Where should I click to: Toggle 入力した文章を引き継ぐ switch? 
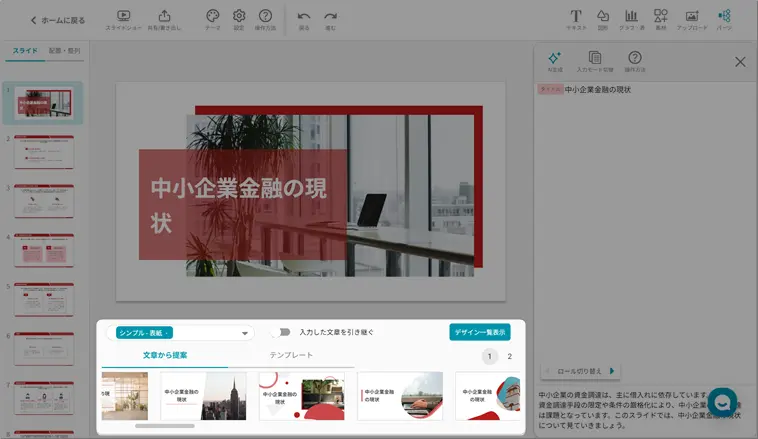[x=282, y=332]
